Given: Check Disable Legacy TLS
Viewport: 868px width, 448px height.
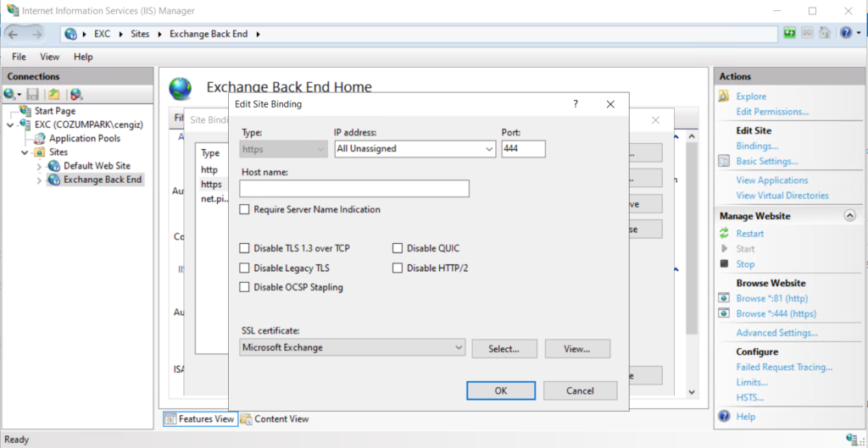Looking at the screenshot, I should [244, 268].
